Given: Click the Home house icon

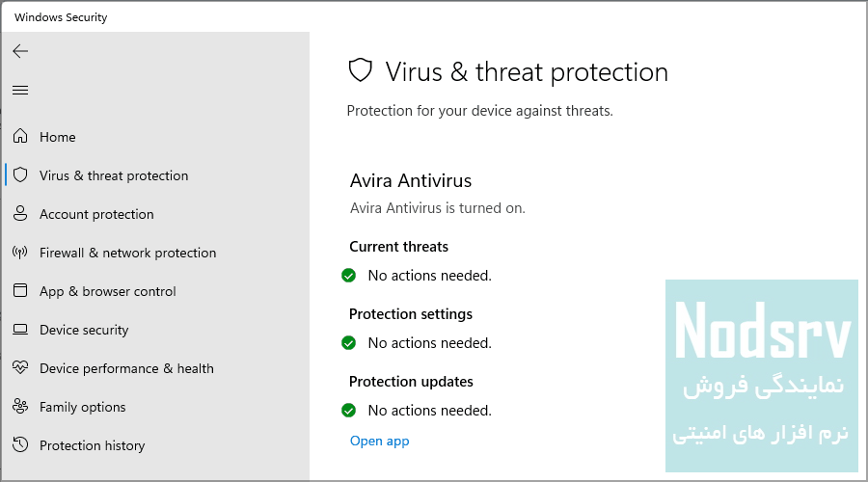Looking at the screenshot, I should [20, 136].
